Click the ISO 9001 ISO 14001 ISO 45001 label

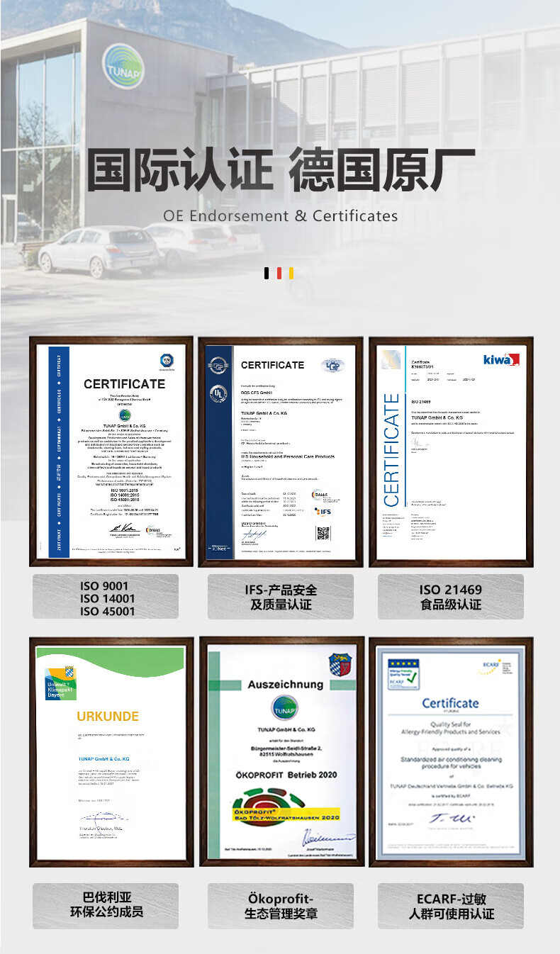[106, 598]
